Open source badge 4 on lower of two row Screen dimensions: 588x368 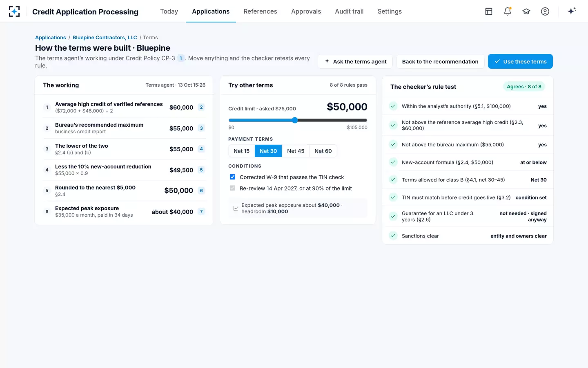[x=201, y=149]
